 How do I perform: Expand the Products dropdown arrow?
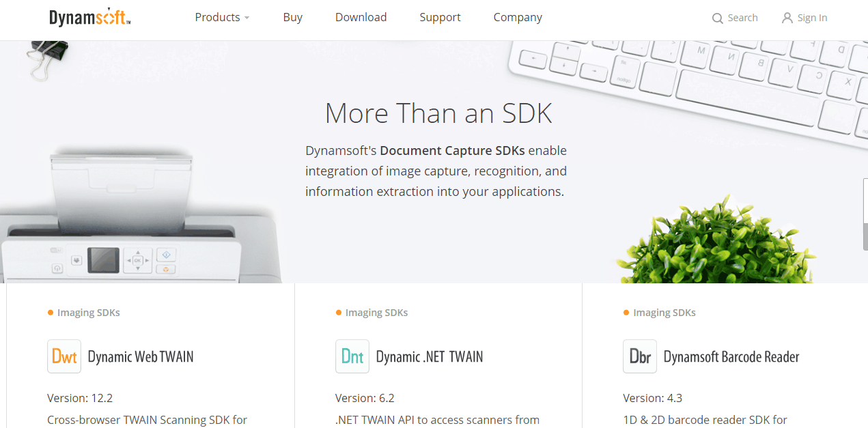pos(247,18)
